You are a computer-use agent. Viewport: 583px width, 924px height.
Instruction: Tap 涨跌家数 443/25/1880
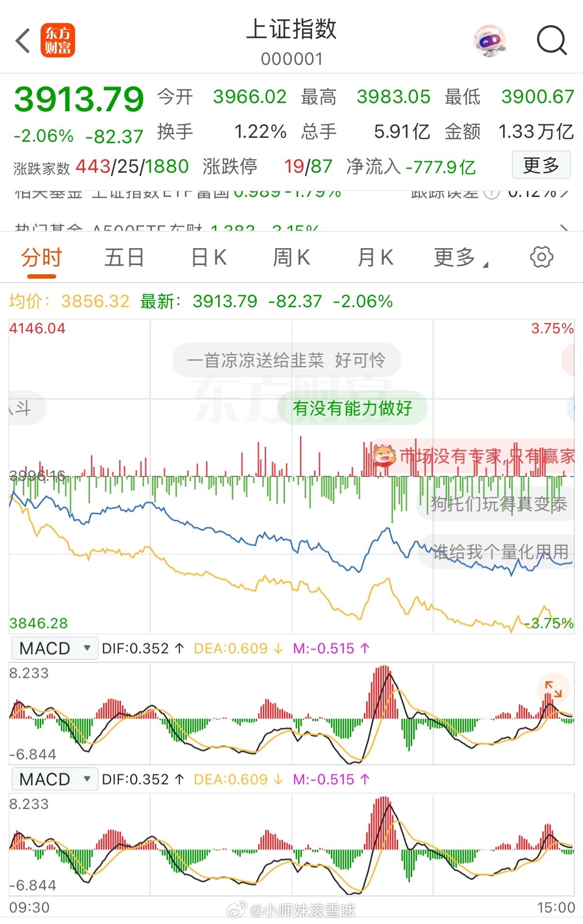[101, 167]
